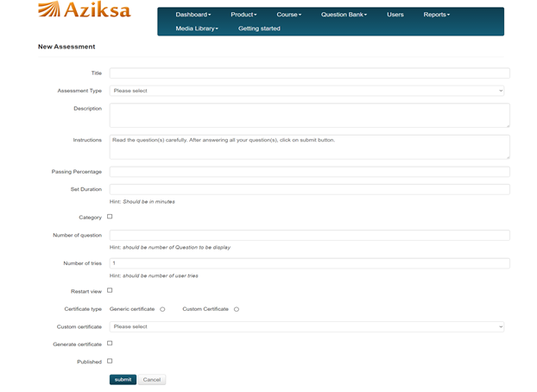Click the Passing Percentage field
This screenshot has width=537, height=392.
click(x=310, y=172)
